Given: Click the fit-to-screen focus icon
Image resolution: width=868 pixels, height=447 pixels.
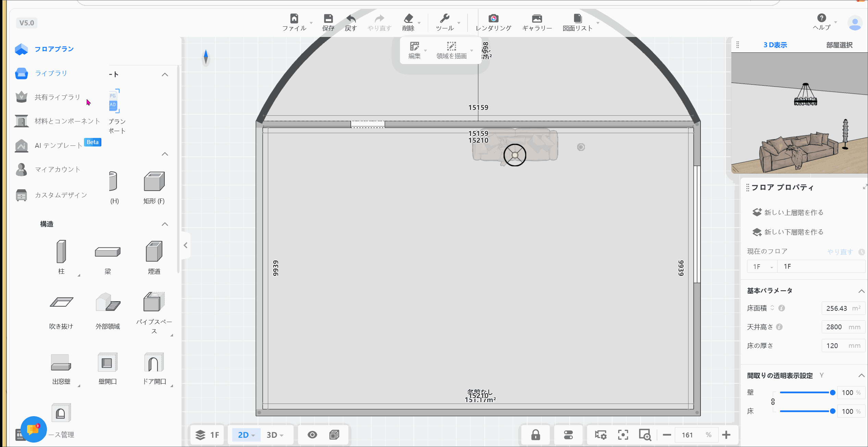Looking at the screenshot, I should (x=623, y=435).
